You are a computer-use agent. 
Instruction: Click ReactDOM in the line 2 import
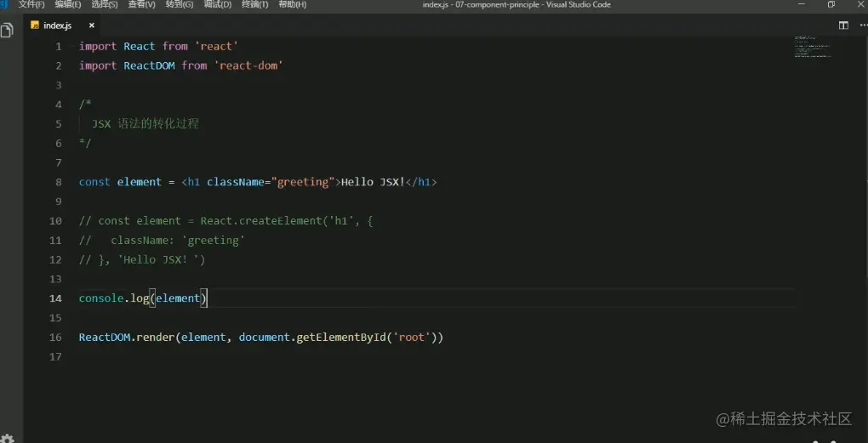(x=149, y=65)
